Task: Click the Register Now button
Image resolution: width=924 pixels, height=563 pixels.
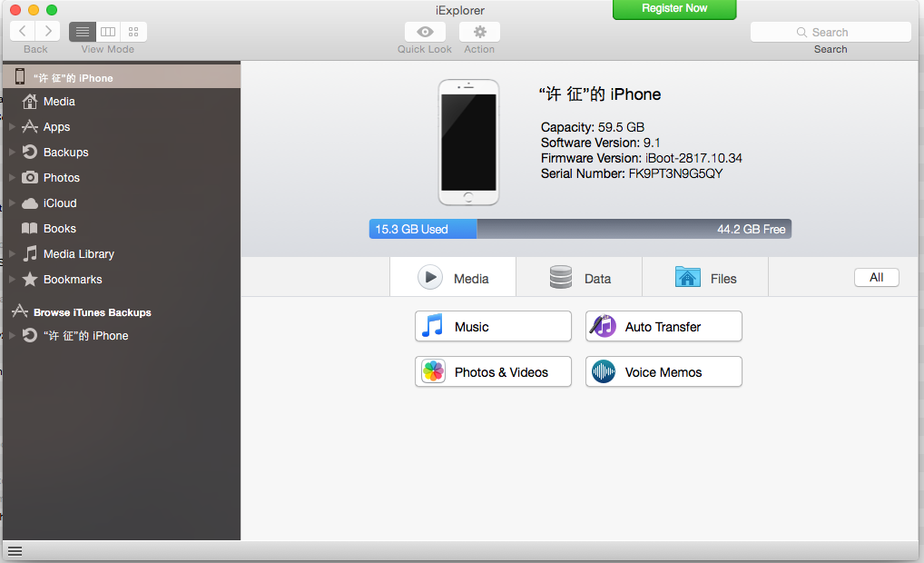Action: 674,9
